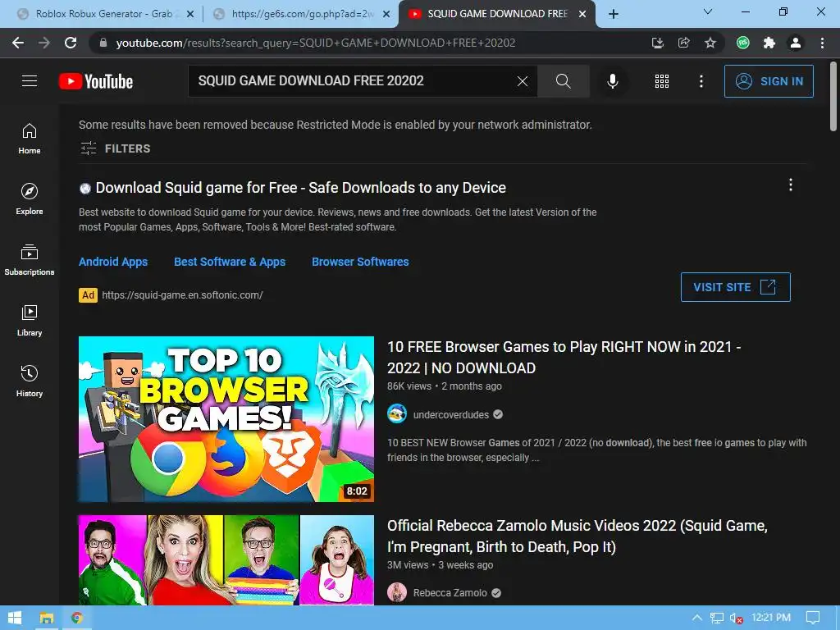The width and height of the screenshot is (840, 630).
Task: Open Subscriptions in the sidebar
Action: coord(30,260)
